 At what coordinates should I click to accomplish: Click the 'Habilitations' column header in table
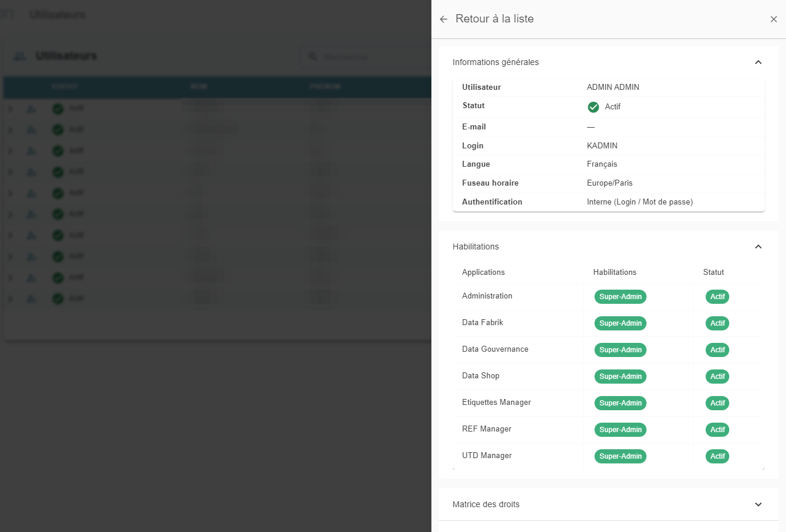click(615, 273)
